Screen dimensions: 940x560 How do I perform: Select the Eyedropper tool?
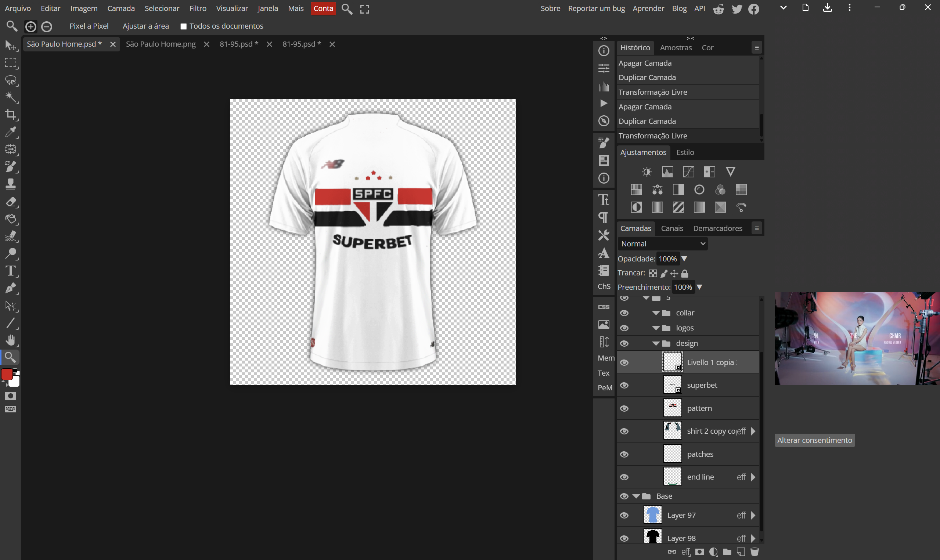[x=11, y=132]
